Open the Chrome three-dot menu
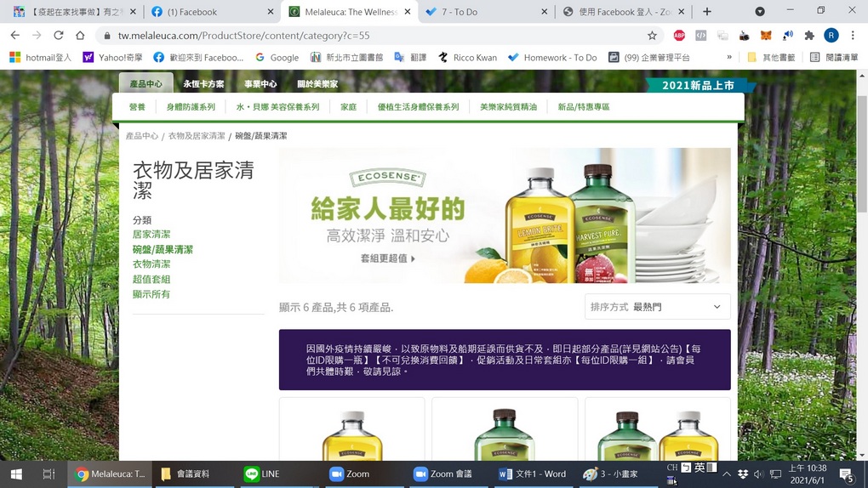Image resolution: width=868 pixels, height=488 pixels. click(x=853, y=36)
